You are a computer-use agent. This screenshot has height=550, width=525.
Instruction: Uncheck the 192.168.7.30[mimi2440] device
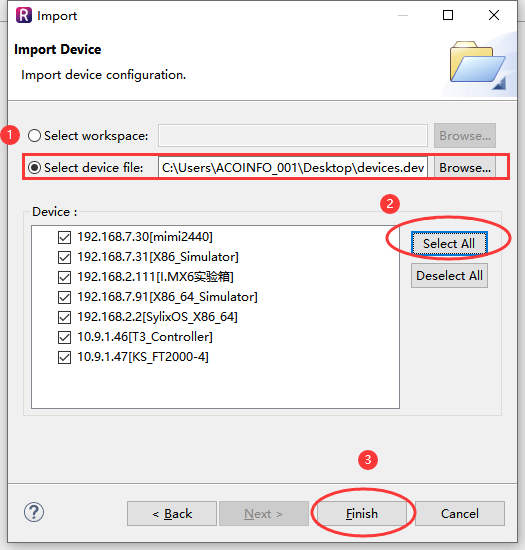point(65,237)
